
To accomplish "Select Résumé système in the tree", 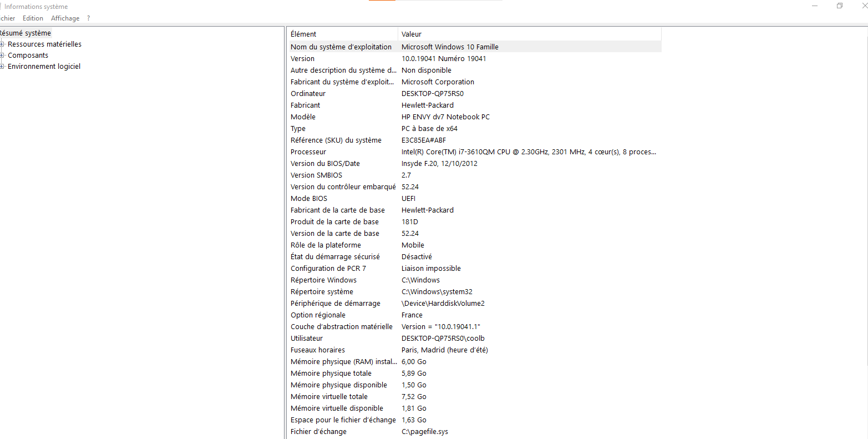I will point(25,33).
